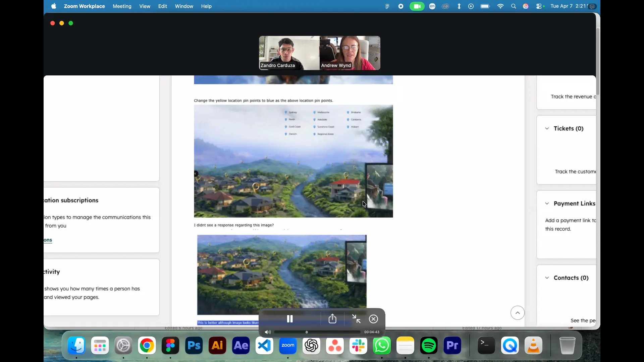Click the 00:04:43 time readout

pos(372,332)
